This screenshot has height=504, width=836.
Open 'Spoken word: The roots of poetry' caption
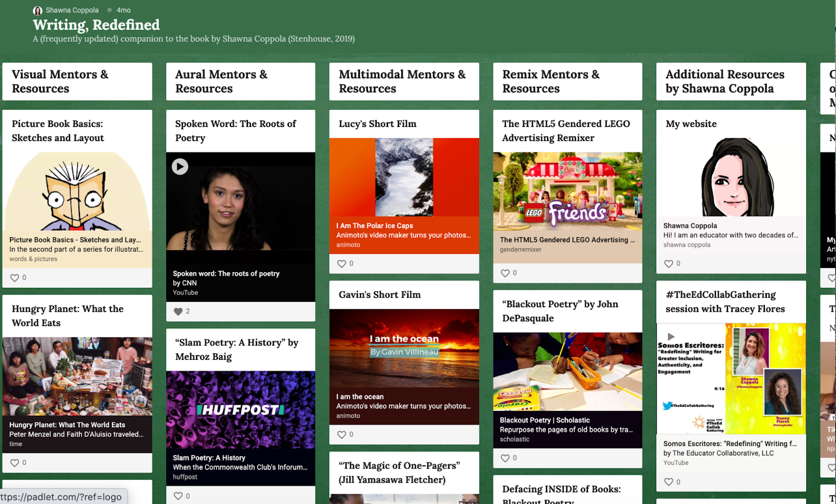(226, 274)
